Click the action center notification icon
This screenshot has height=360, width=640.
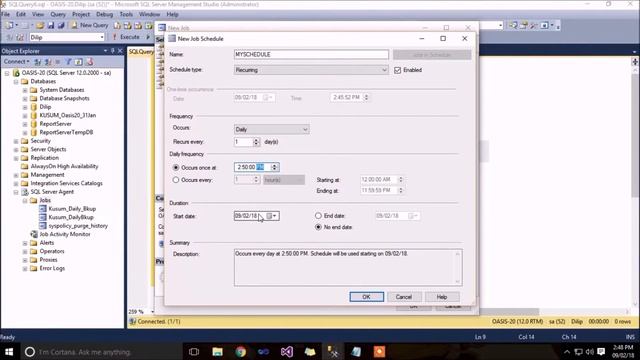click(601, 351)
